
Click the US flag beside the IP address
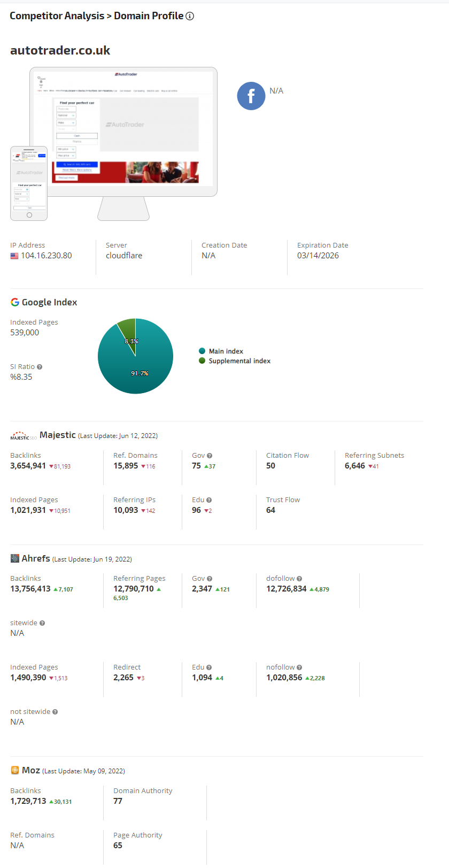[14, 256]
